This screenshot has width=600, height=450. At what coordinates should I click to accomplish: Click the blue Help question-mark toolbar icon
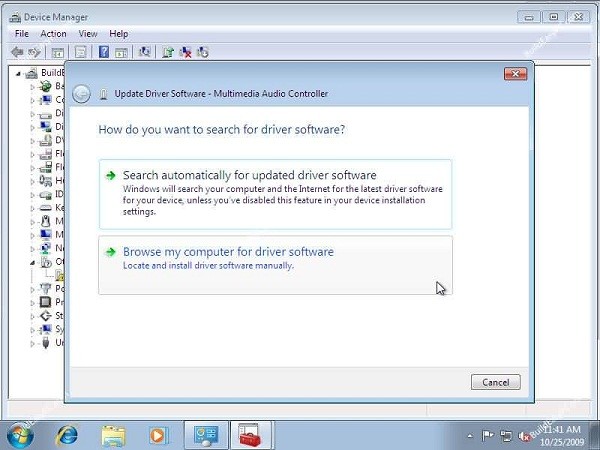point(104,52)
